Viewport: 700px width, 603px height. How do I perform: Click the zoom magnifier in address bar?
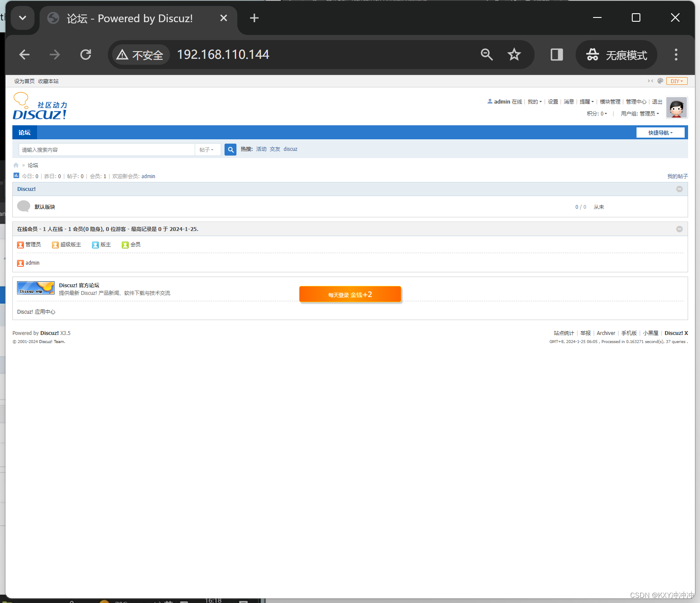coord(487,55)
